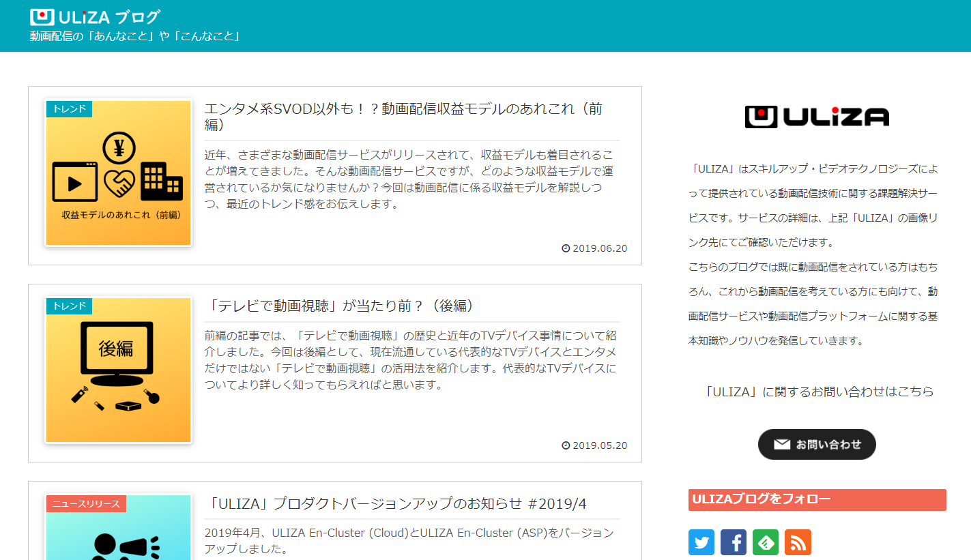Subscribe via the Feedly icon
This screenshot has width=971, height=560.
[x=765, y=542]
